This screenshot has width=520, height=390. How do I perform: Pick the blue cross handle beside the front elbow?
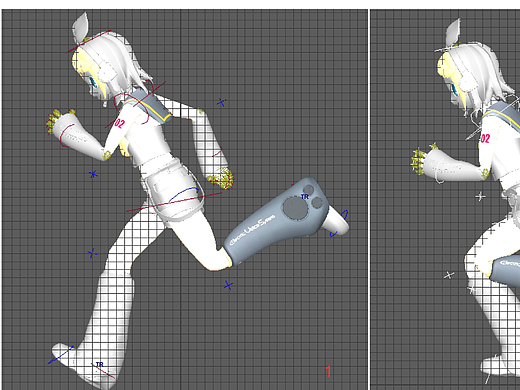[x=94, y=174]
